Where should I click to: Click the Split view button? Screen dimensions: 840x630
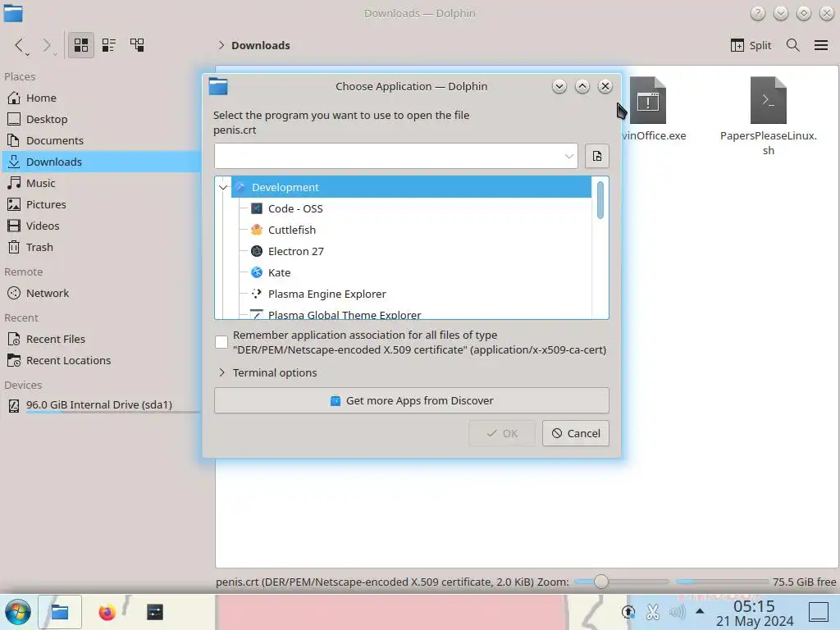pyautogui.click(x=751, y=45)
